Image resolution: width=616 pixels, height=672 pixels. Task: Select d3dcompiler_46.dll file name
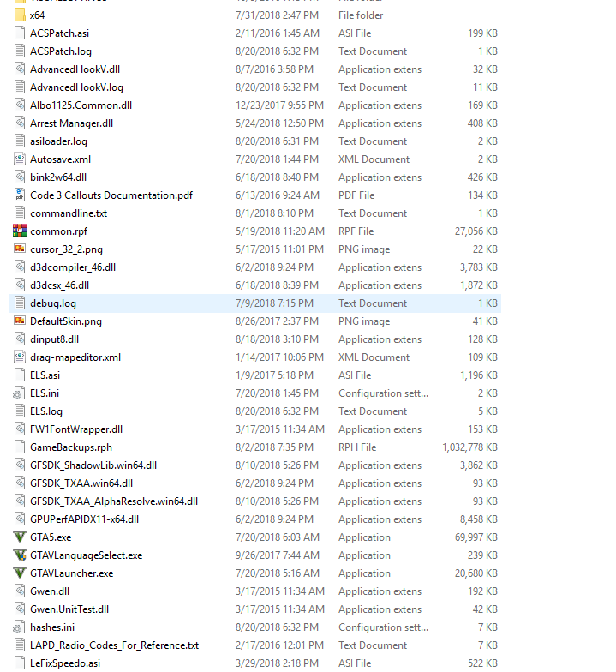pyautogui.click(x=73, y=267)
